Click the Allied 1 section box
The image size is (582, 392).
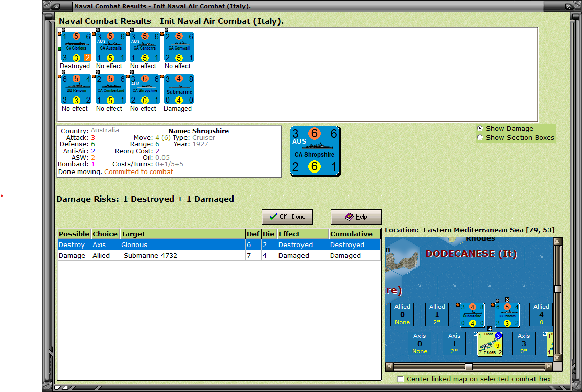tap(437, 314)
